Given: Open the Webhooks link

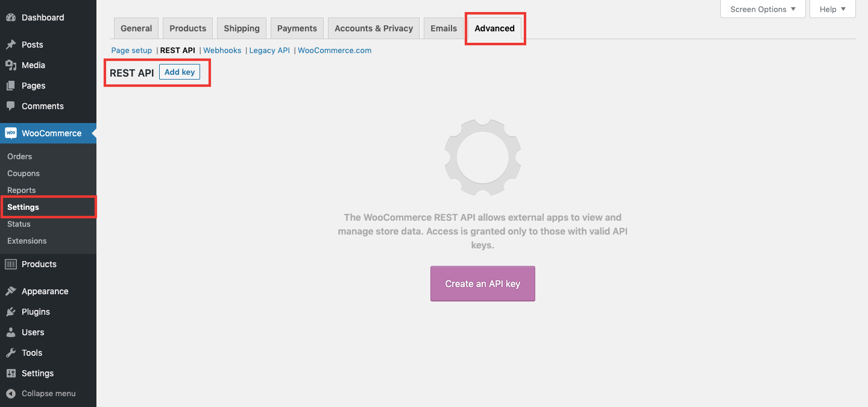Looking at the screenshot, I should [222, 50].
